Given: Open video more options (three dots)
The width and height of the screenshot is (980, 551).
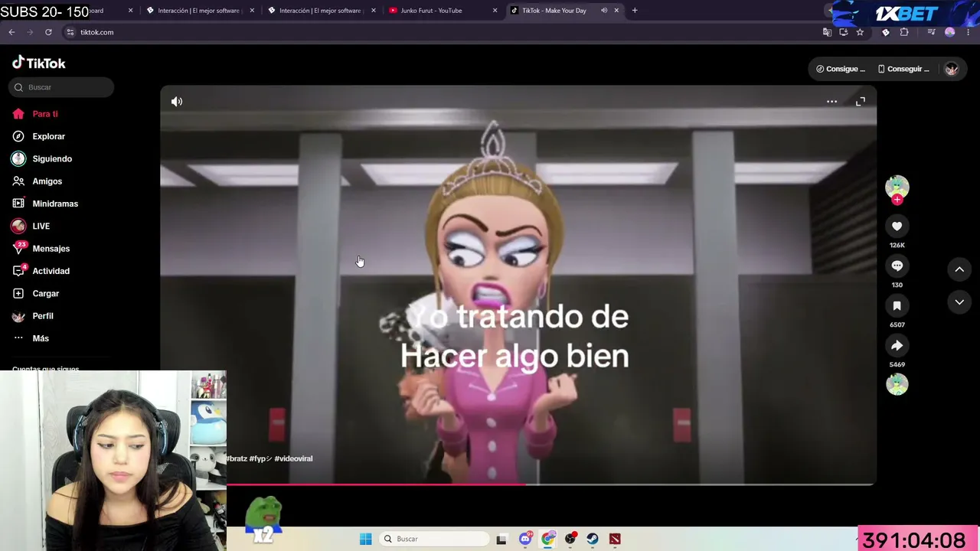Looking at the screenshot, I should click(831, 101).
